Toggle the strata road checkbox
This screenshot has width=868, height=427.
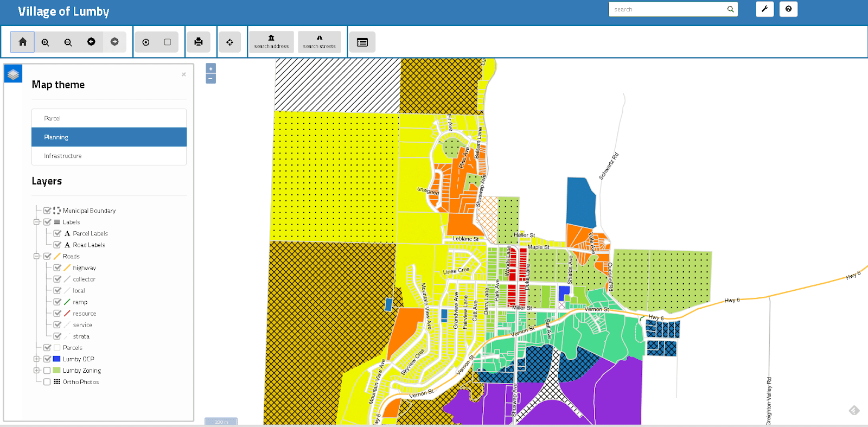point(58,336)
